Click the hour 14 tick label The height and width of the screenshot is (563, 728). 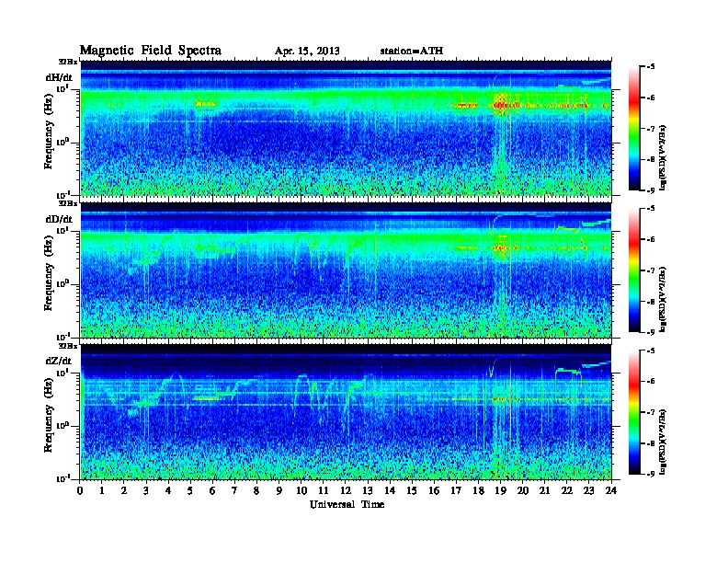(390, 490)
